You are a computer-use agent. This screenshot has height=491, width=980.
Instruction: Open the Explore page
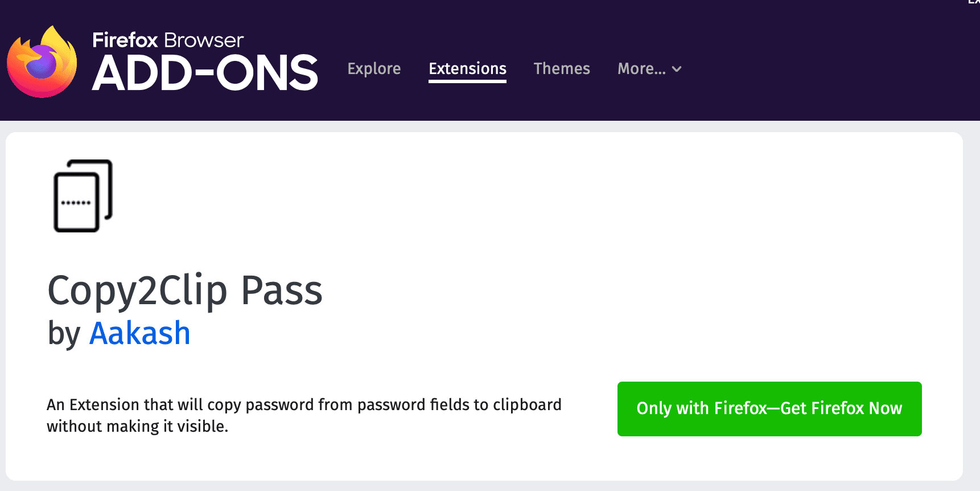pos(374,68)
